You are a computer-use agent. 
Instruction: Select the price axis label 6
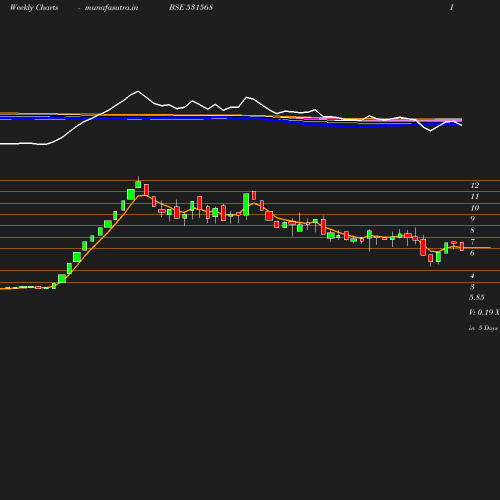pos(472,253)
